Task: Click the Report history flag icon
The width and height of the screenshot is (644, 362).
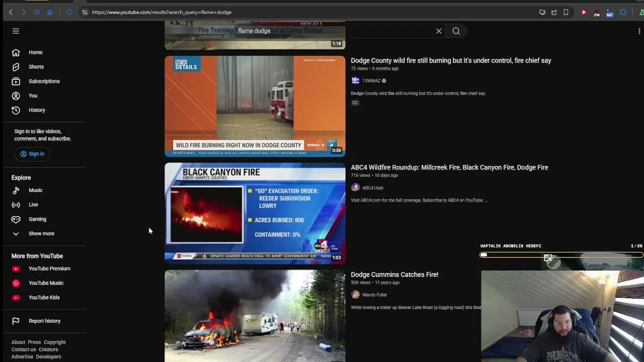Action: click(16, 321)
